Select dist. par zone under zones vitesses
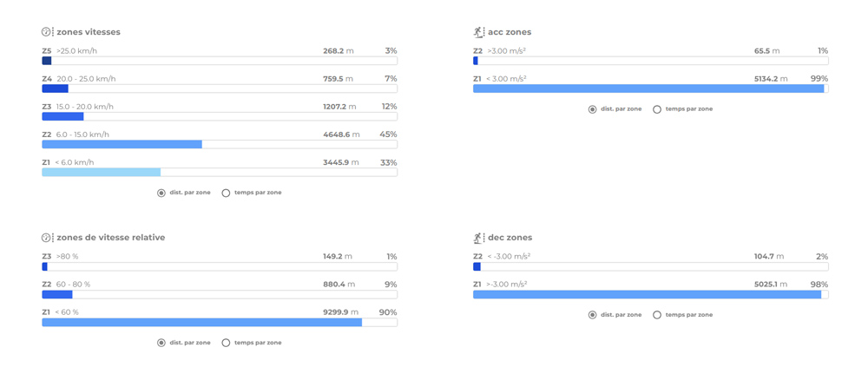The image size is (868, 367). pyautogui.click(x=161, y=193)
